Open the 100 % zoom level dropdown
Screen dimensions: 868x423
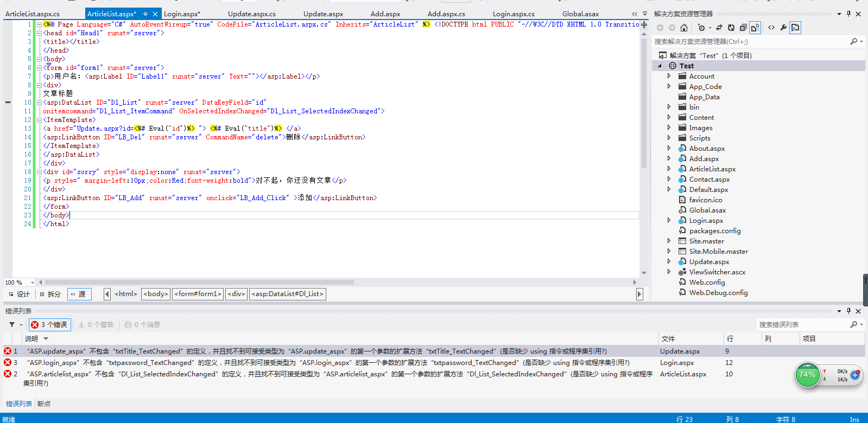coord(33,283)
